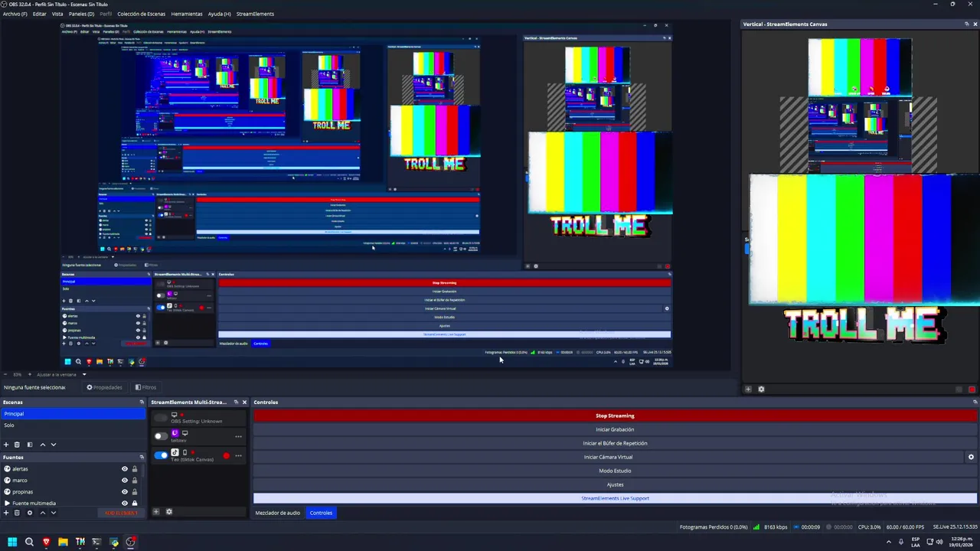The height and width of the screenshot is (551, 980).
Task: Add output in StreamElements Multi-Stream panel
Action: [x=156, y=512]
